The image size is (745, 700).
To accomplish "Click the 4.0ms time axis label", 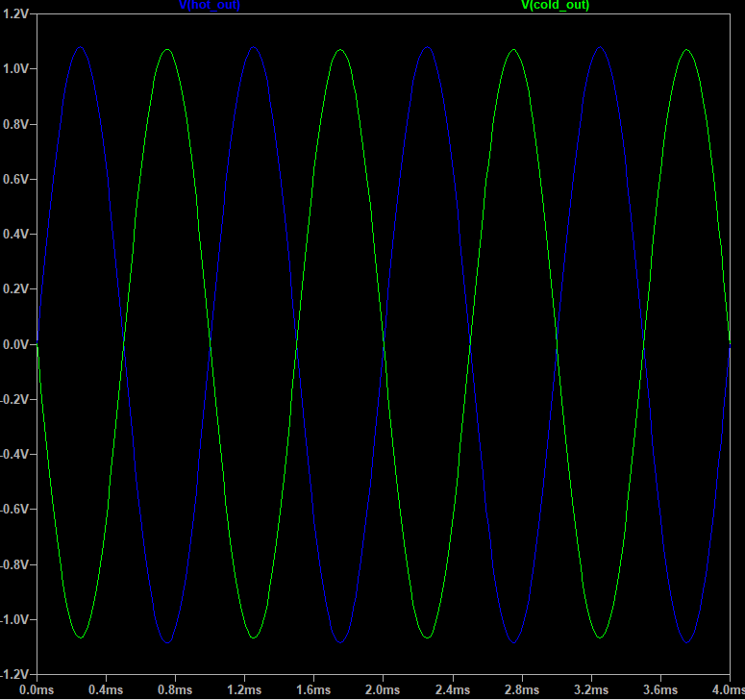I will tap(729, 689).
